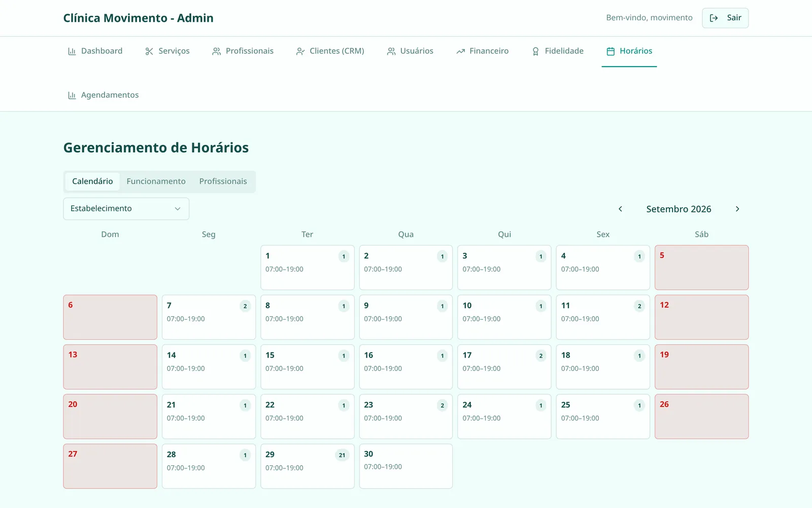
Task: Select day 23 in the calendar
Action: [406, 417]
